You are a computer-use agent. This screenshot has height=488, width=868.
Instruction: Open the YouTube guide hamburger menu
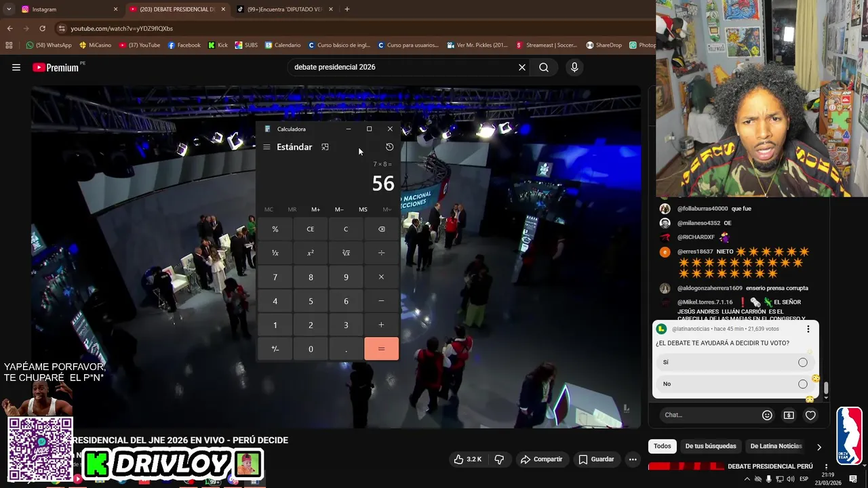pyautogui.click(x=16, y=67)
